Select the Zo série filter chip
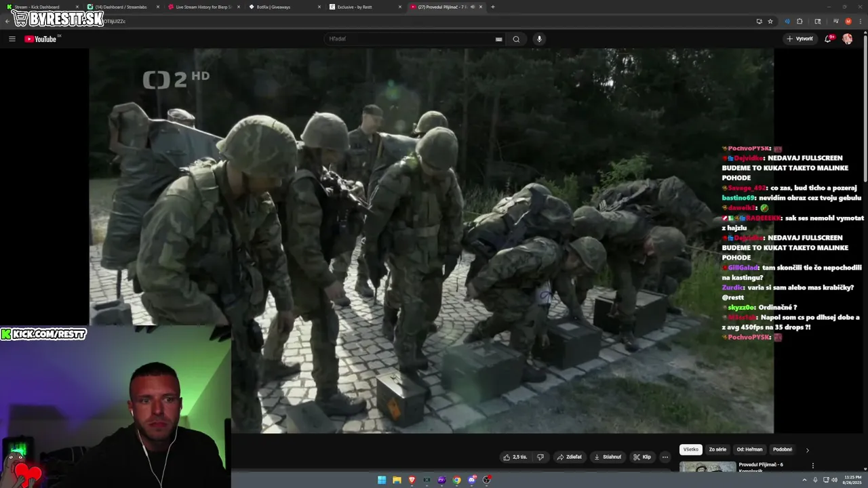This screenshot has width=868, height=488. [717, 449]
